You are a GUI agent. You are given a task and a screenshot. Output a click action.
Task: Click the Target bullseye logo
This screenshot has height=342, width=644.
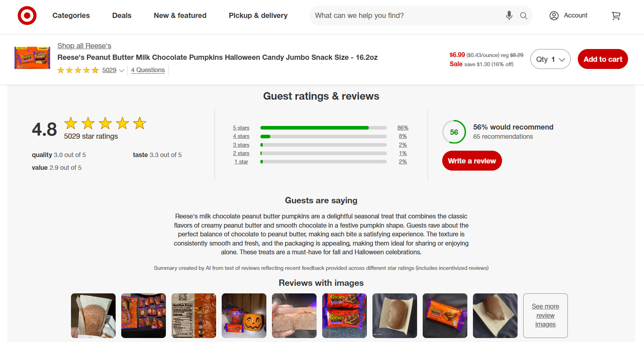[27, 16]
